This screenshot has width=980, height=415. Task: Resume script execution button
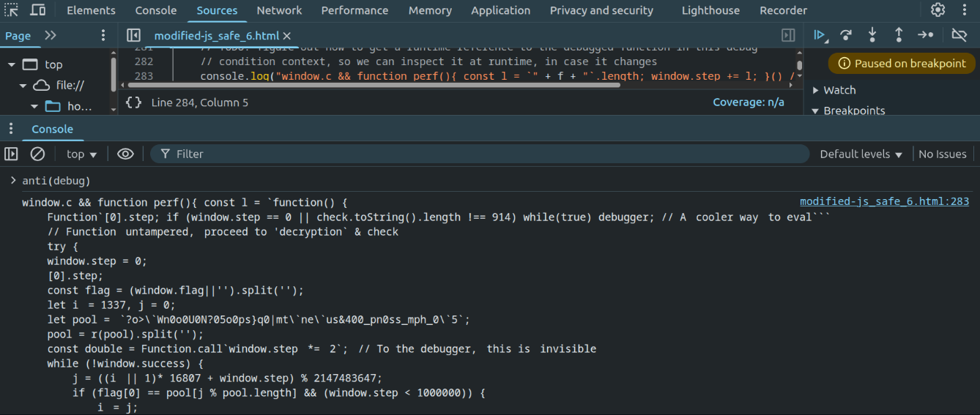(x=820, y=35)
